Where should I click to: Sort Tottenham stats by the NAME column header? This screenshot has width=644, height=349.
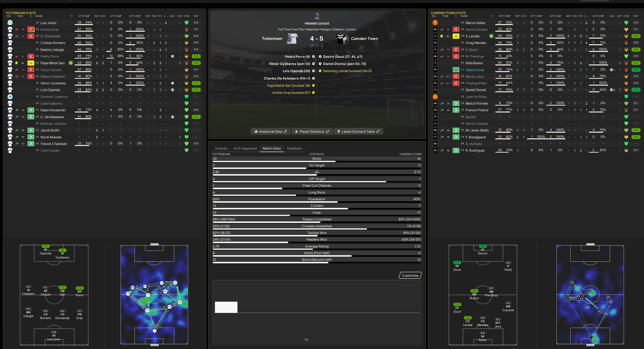click(x=39, y=16)
